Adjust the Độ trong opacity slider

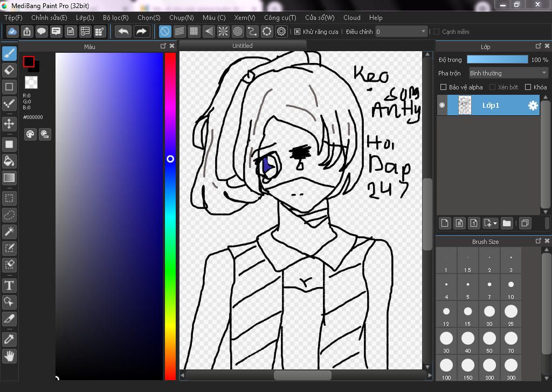(498, 59)
